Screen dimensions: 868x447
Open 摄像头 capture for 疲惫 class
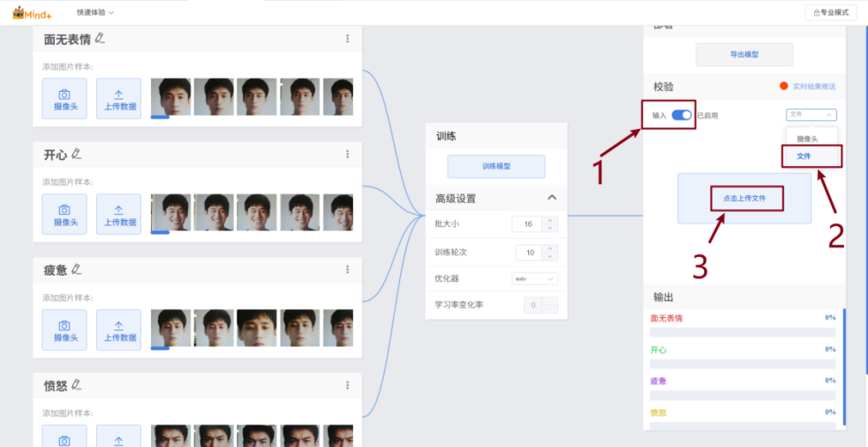point(64,330)
